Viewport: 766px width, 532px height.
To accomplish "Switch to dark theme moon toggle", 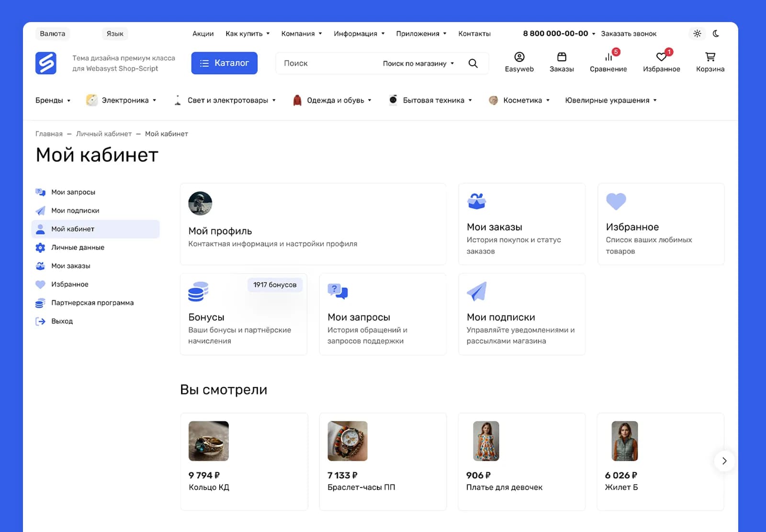I will tap(716, 34).
